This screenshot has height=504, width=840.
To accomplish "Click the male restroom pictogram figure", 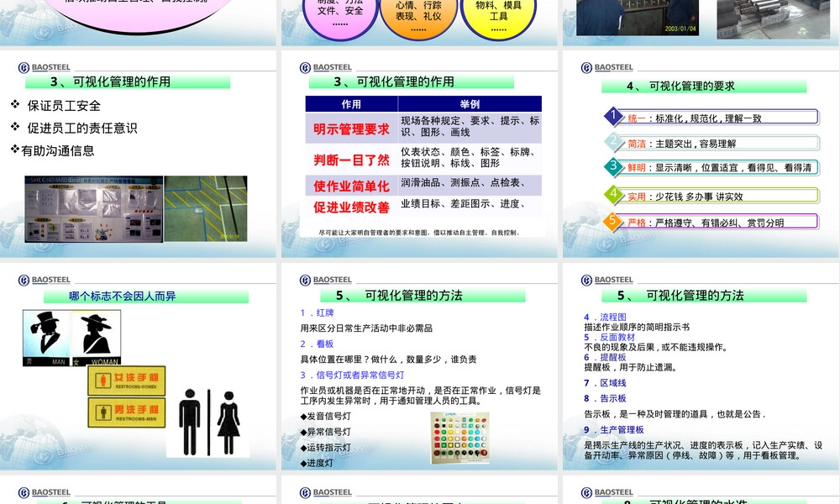I will click(189, 423).
